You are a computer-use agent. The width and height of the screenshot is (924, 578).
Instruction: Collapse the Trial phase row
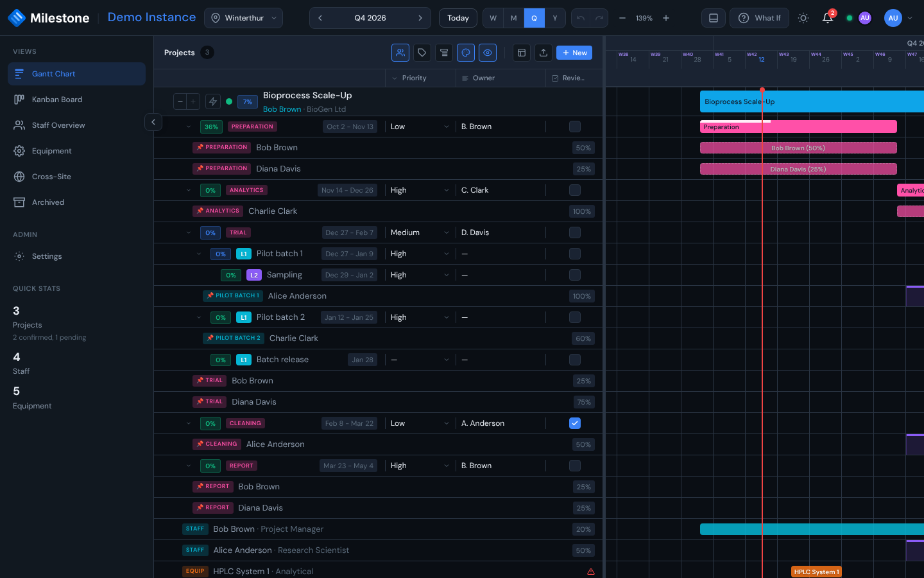click(189, 232)
